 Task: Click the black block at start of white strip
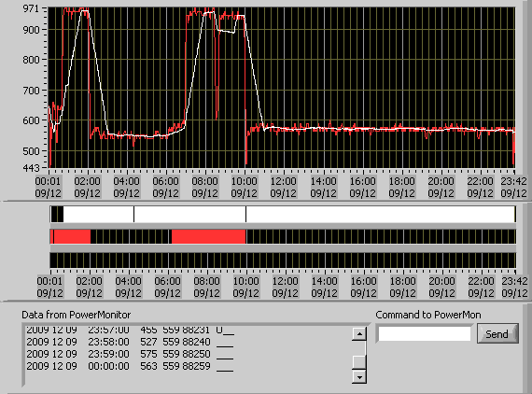pos(57,214)
